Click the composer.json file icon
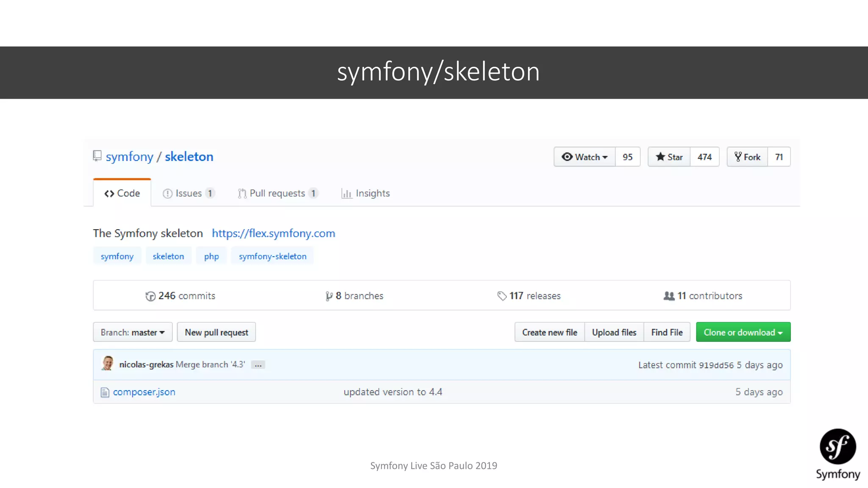This screenshot has width=868, height=488. (x=105, y=393)
